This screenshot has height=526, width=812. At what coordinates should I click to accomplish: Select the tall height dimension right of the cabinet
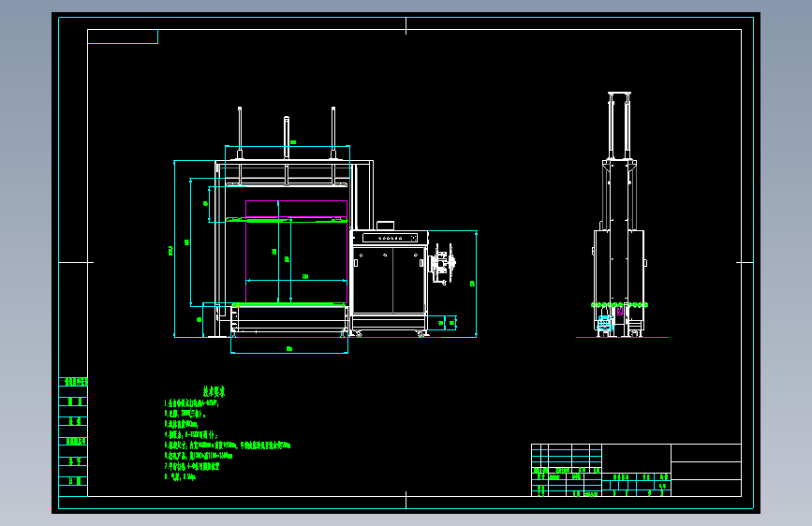(x=473, y=284)
